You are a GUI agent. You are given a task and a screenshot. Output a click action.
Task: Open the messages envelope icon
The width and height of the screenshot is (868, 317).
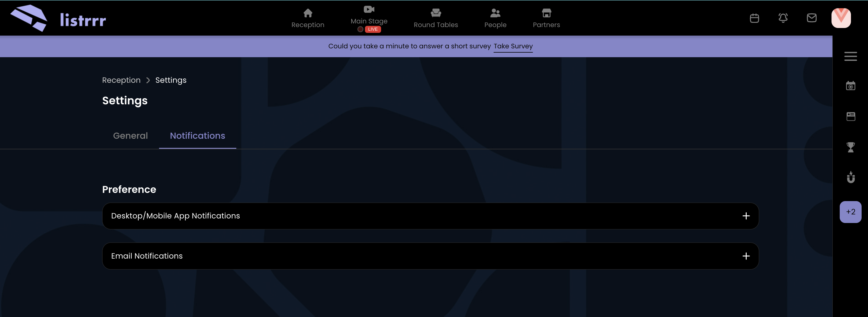click(x=811, y=18)
